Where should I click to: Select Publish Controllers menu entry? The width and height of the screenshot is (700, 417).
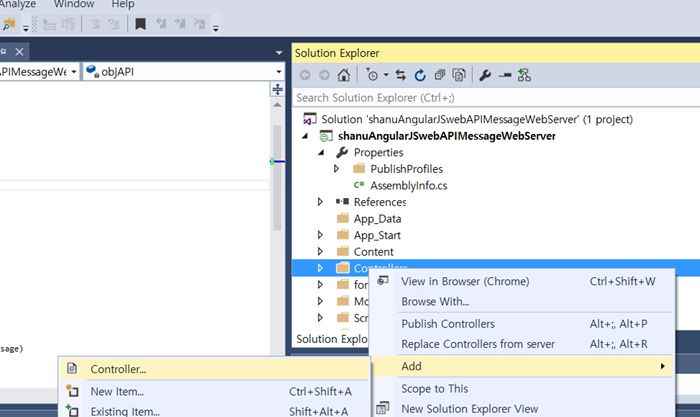522,324
